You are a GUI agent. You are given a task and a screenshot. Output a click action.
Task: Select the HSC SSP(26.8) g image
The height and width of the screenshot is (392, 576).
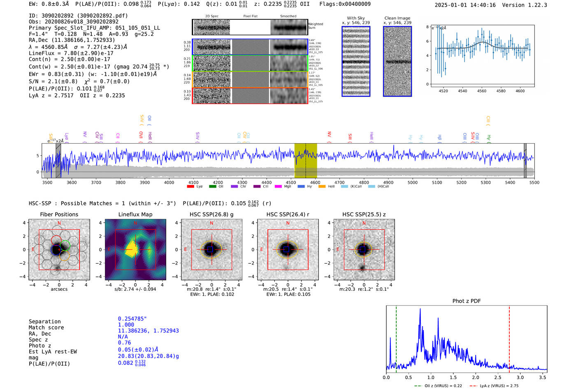pyautogui.click(x=211, y=250)
